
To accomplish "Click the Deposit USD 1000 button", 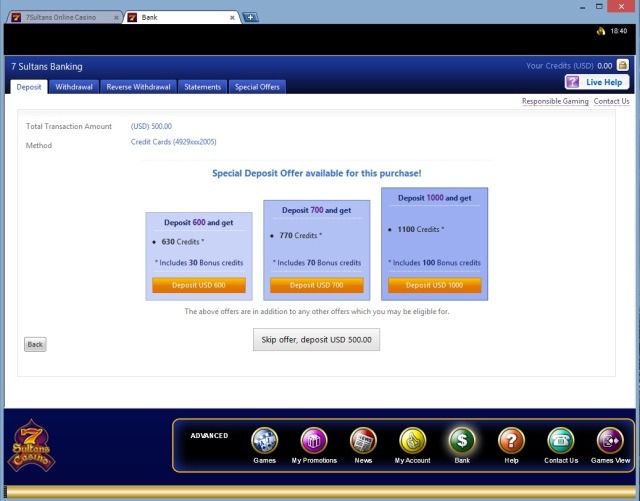I will (x=435, y=285).
